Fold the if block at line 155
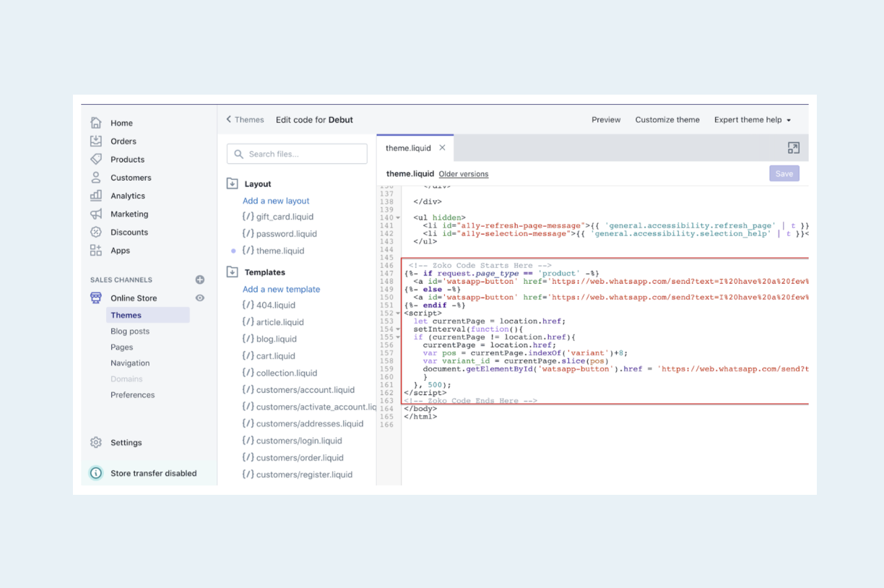Screen dimensions: 884x588 (398, 337)
